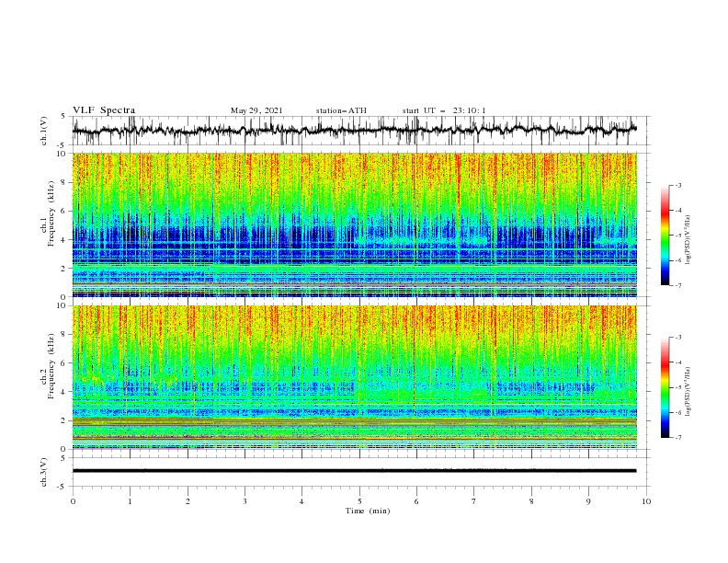Click time tick label '0' on x-axis

click(73, 501)
